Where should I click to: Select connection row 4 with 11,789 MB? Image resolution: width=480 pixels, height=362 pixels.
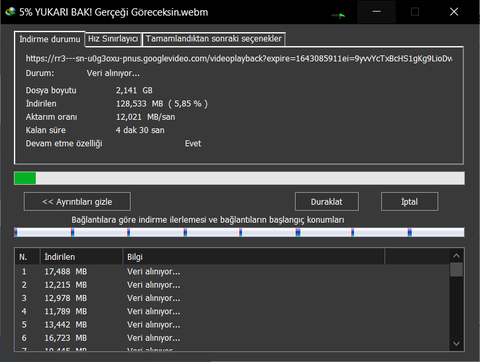tap(232, 311)
